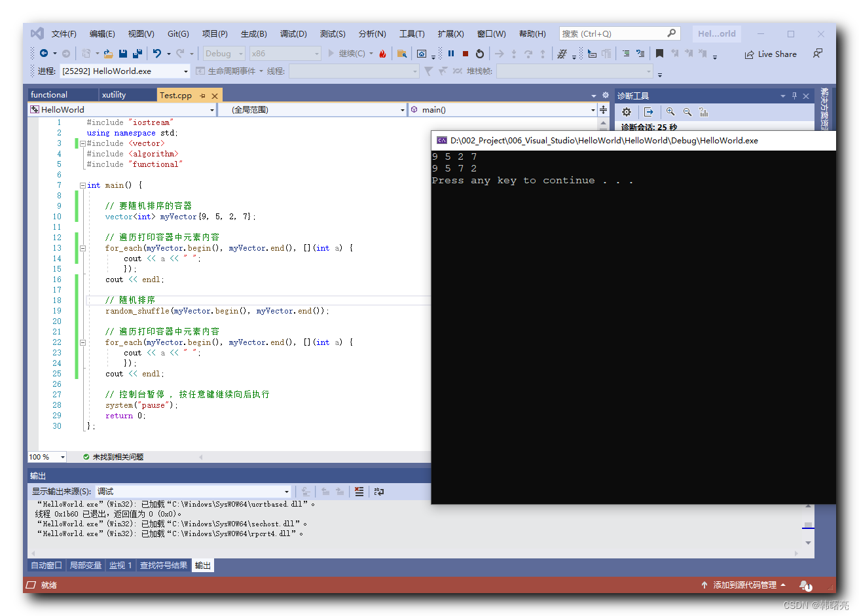The image size is (859, 616).
Task: Close the diagnostic tools panel
Action: coord(806,96)
